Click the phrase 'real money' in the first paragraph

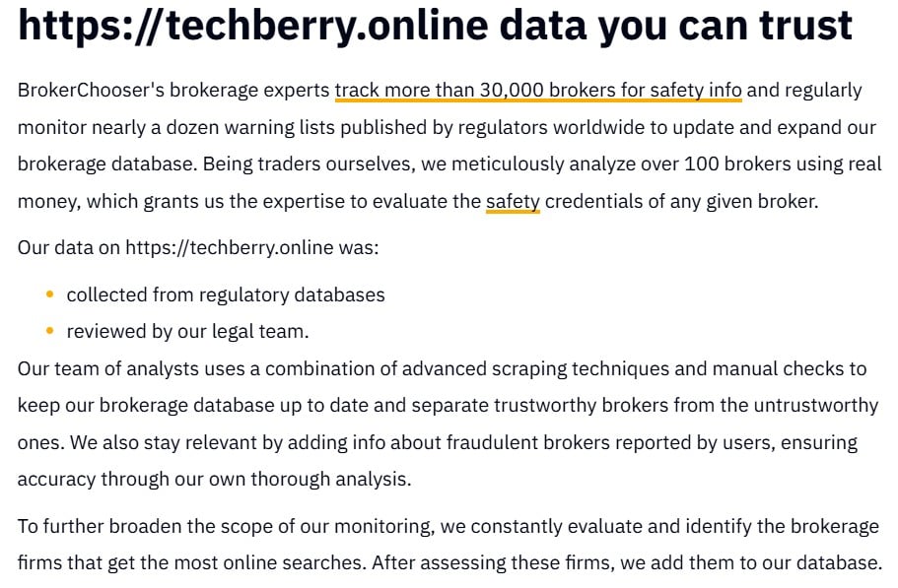click(x=848, y=164)
